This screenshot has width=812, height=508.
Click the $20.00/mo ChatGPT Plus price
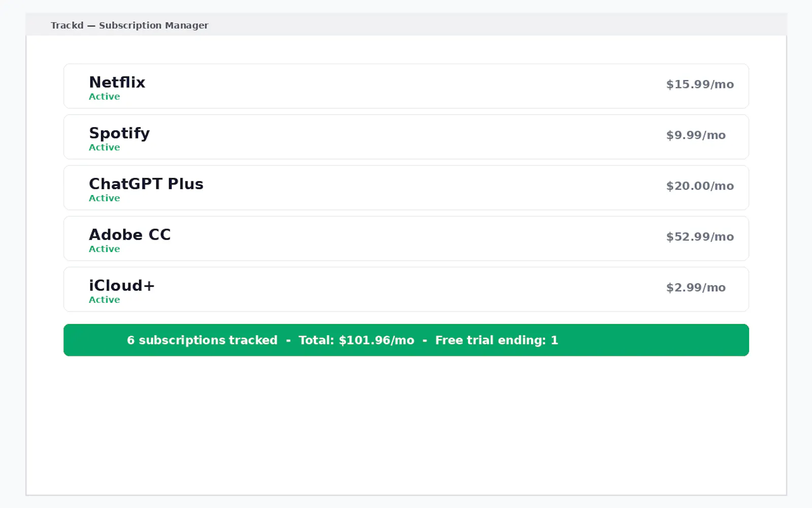[700, 186]
